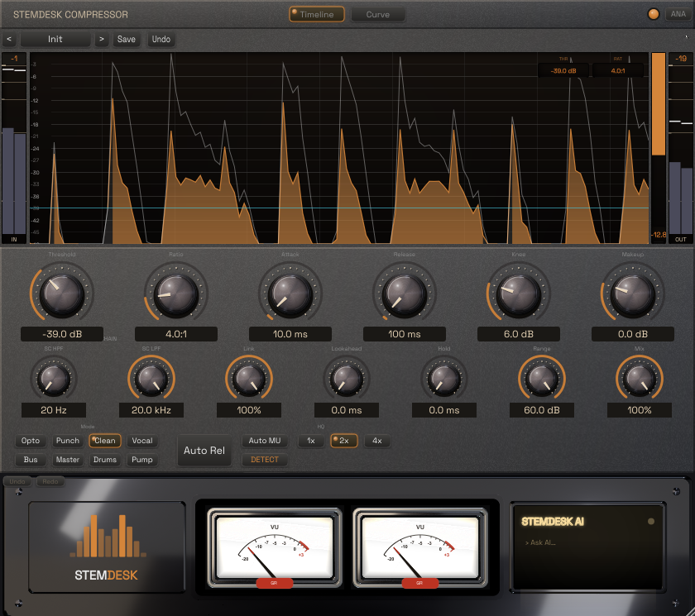Click the lower rack Undo button
Screen dimensions: 695x616
click(x=17, y=481)
